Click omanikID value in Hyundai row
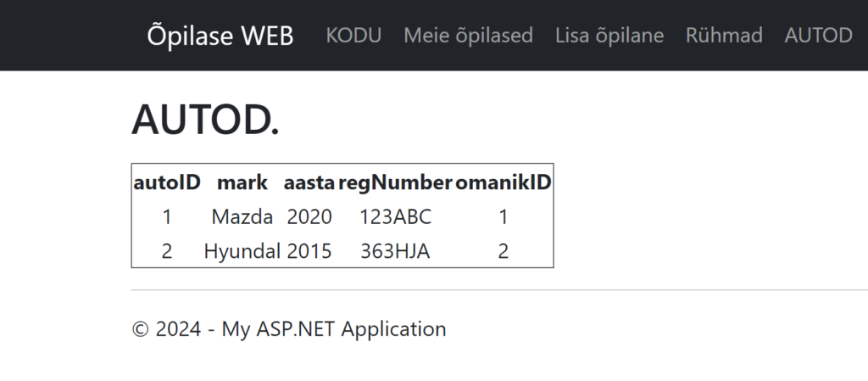Screen dimensions: 868x381 [504, 252]
